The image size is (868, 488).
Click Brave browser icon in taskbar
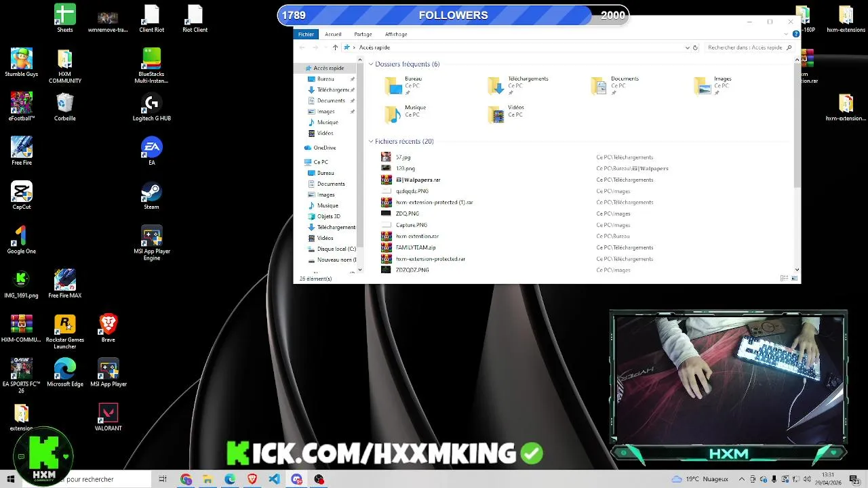[x=252, y=479]
